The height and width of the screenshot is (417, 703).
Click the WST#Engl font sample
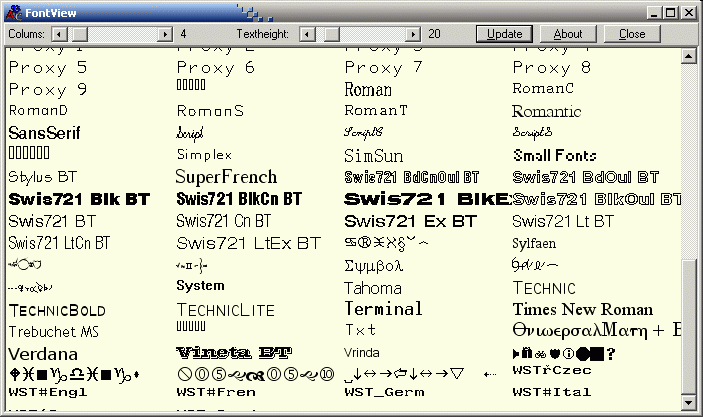click(48, 392)
